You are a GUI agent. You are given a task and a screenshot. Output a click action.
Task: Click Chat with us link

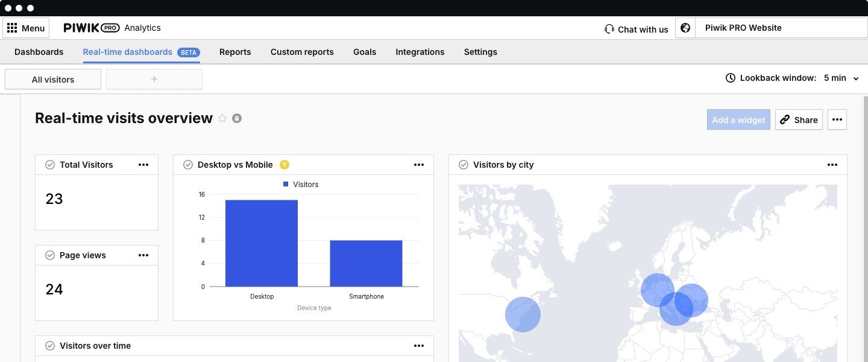coord(637,29)
